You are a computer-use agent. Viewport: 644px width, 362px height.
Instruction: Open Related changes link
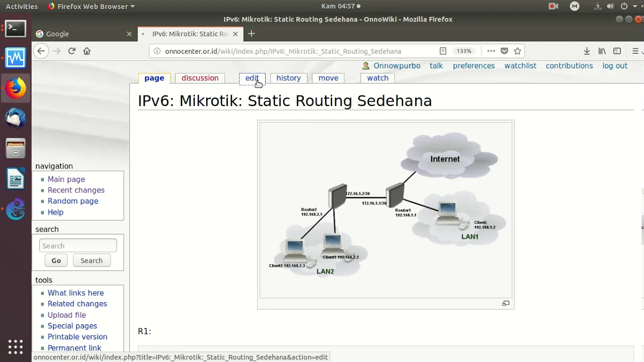(x=77, y=304)
